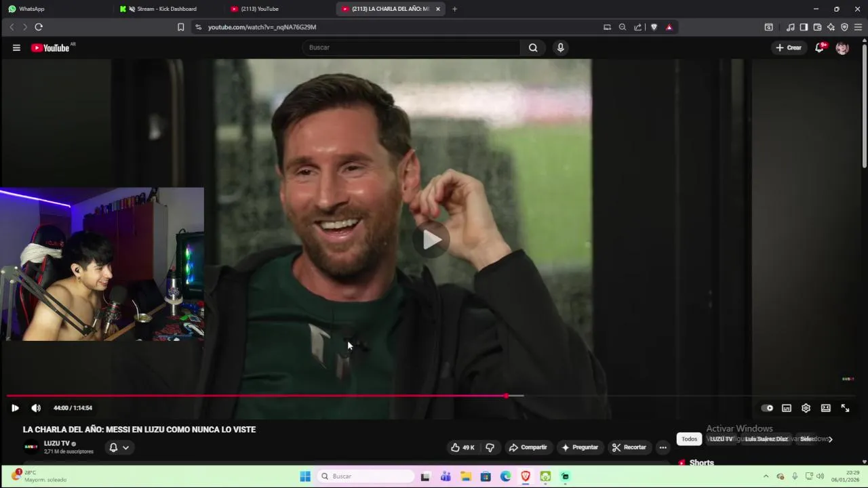Open the LUZU TV channel avatar
This screenshot has width=868, height=488.
pos(31,447)
